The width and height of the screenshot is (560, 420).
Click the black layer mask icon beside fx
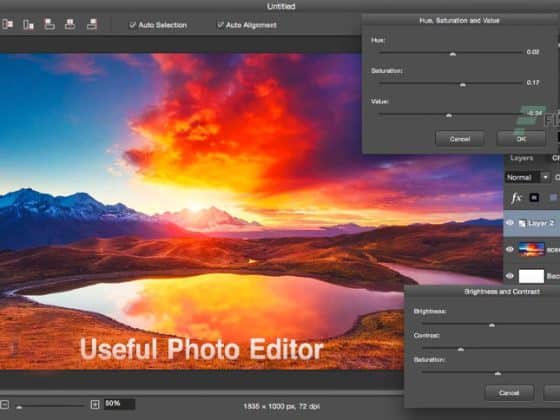[534, 198]
